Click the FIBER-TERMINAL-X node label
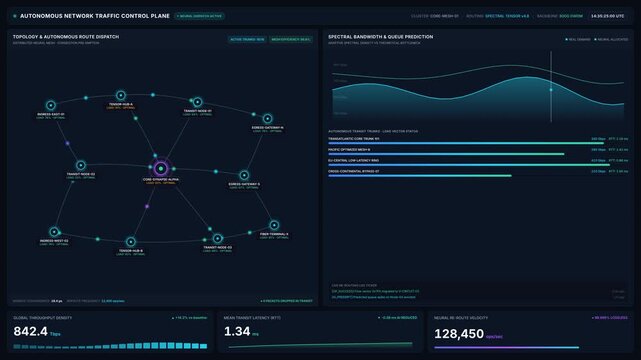Screen dimensions: 641x360 274,234
